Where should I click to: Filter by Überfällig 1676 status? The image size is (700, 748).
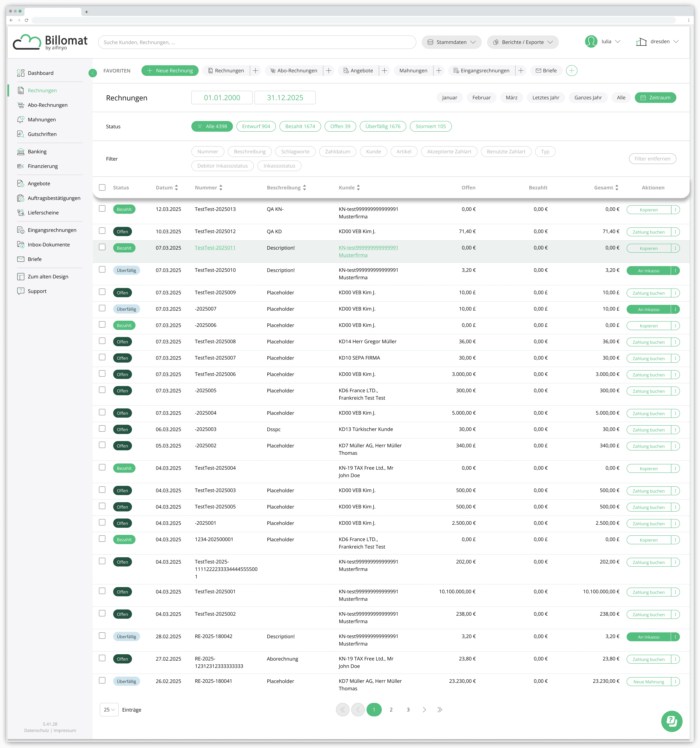pos(383,126)
